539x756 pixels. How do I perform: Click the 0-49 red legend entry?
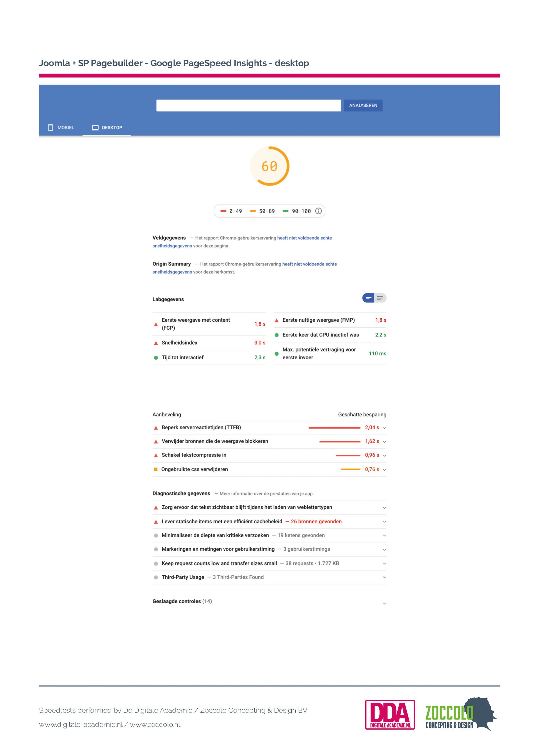click(x=231, y=211)
